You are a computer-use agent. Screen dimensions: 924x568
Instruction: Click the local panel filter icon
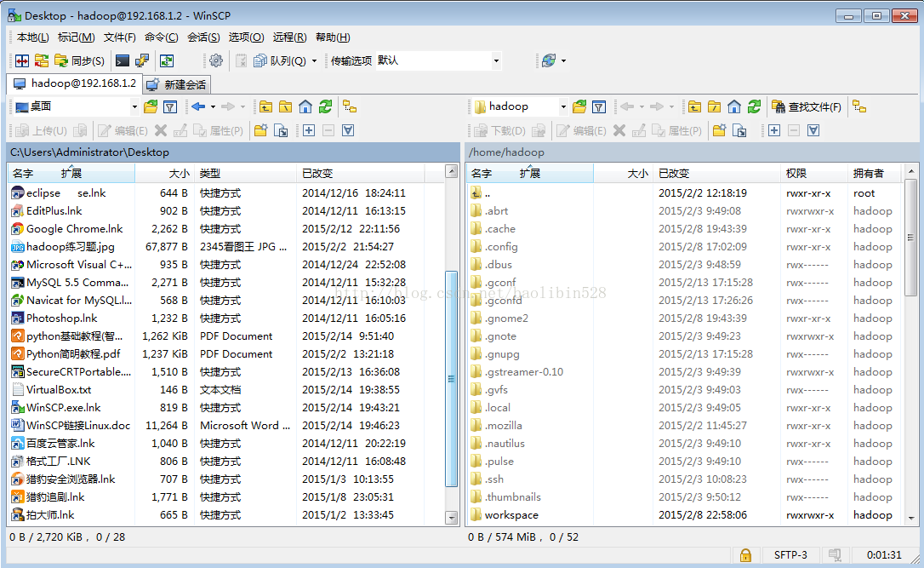click(x=170, y=106)
